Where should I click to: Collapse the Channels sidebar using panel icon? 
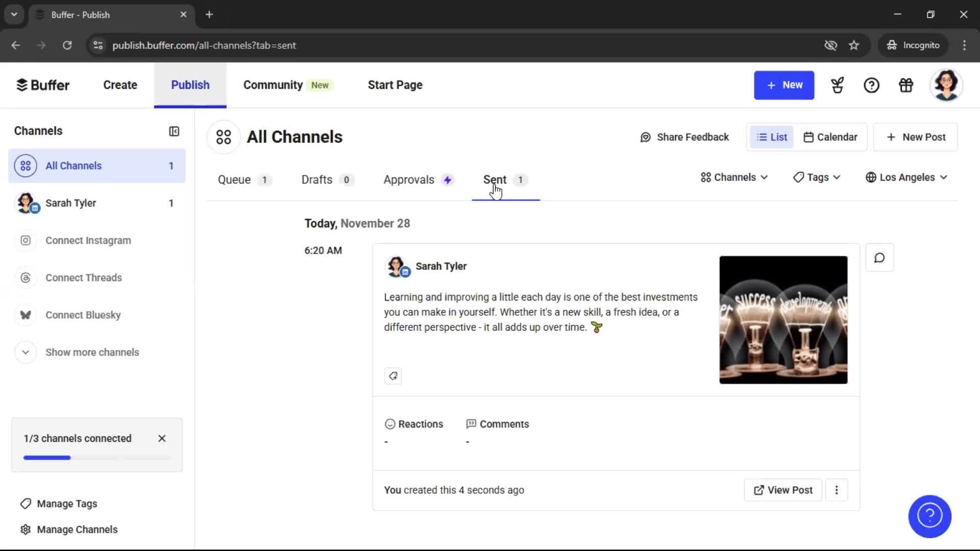[x=174, y=131]
